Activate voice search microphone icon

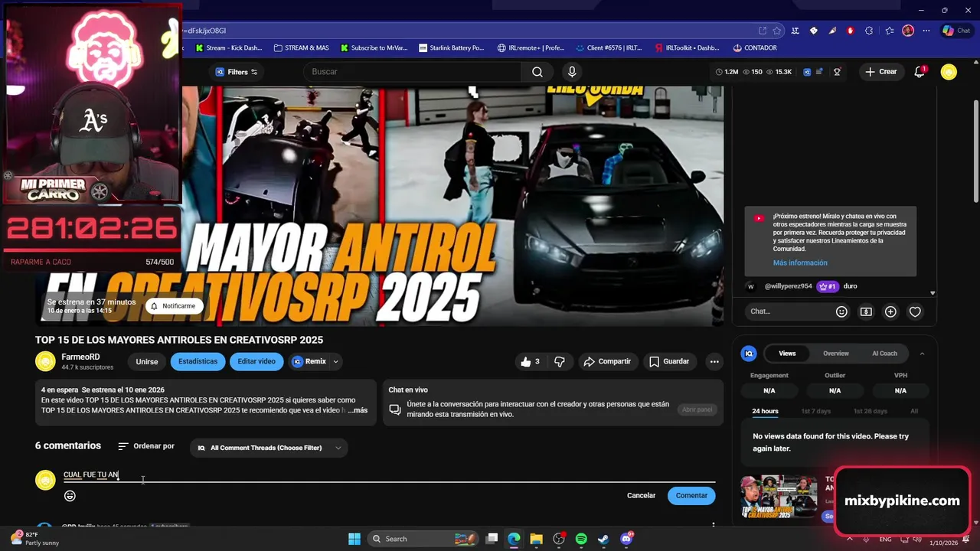pyautogui.click(x=571, y=72)
